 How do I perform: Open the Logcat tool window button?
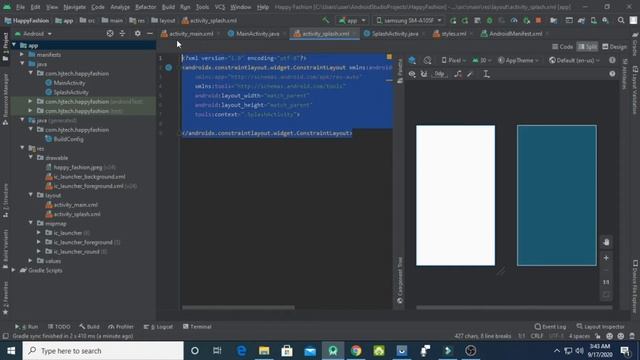158,327
